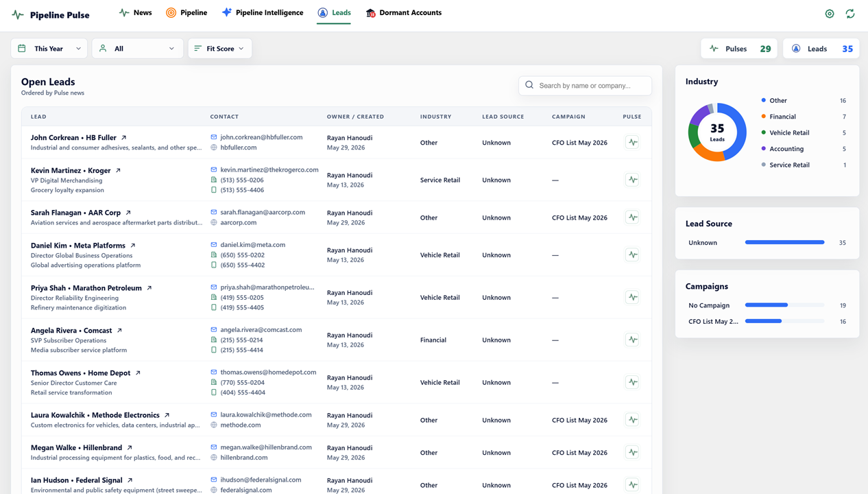Viewport: 868px width, 494px height.
Task: Switch to the News tab
Action: click(x=135, y=12)
